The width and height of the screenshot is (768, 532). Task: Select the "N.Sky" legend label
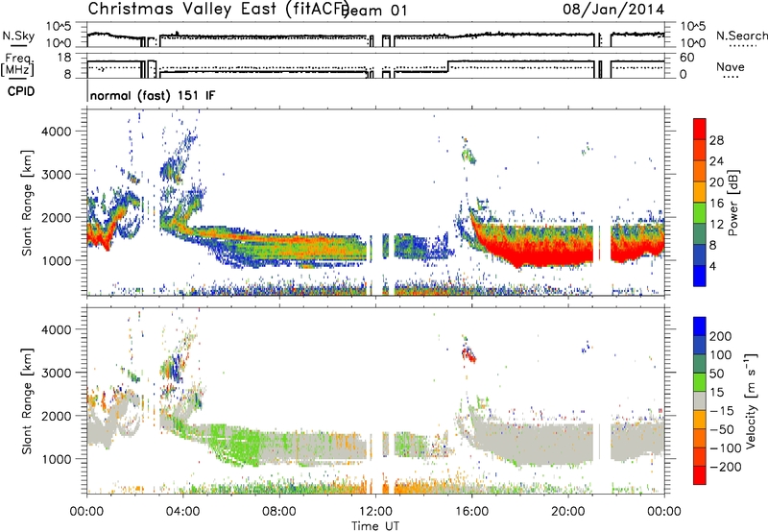point(18,36)
